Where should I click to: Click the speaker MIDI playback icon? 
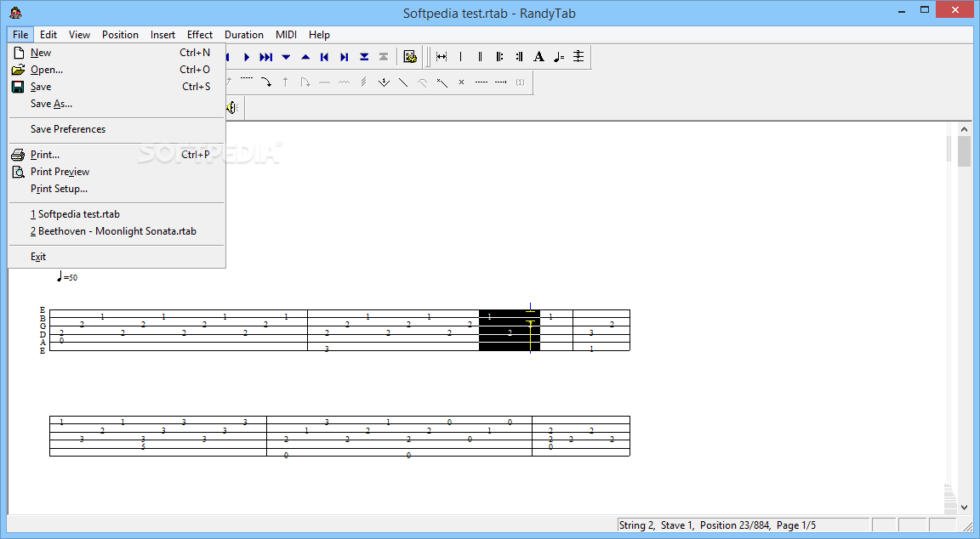click(232, 107)
